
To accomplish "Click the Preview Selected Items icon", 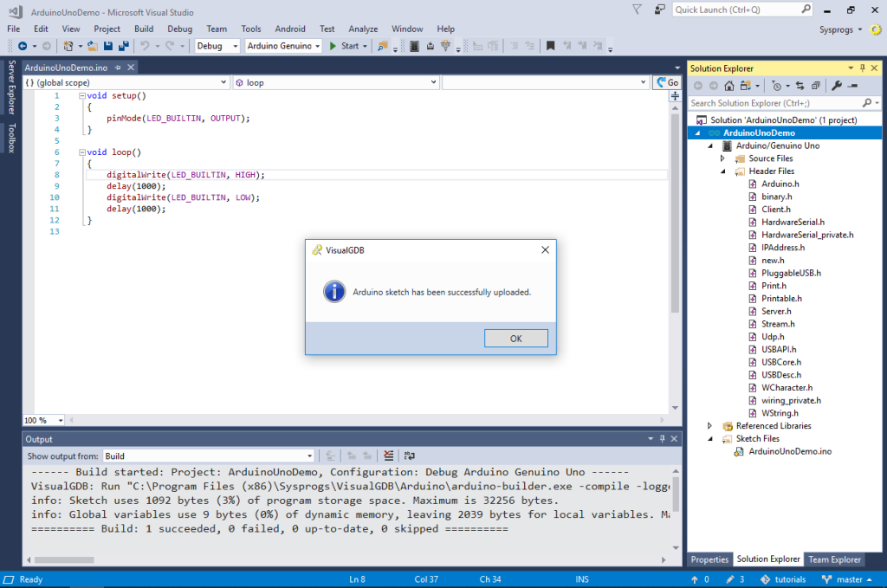I will (852, 86).
